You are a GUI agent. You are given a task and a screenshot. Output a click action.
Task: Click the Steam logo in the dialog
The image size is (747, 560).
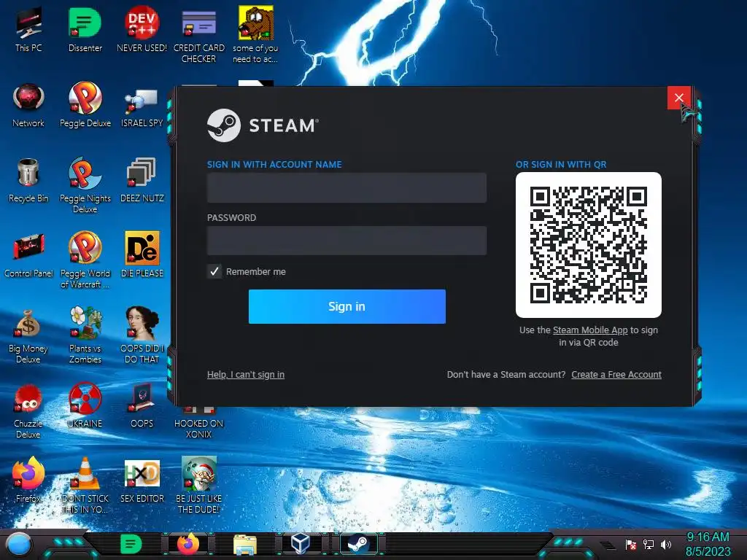(263, 125)
